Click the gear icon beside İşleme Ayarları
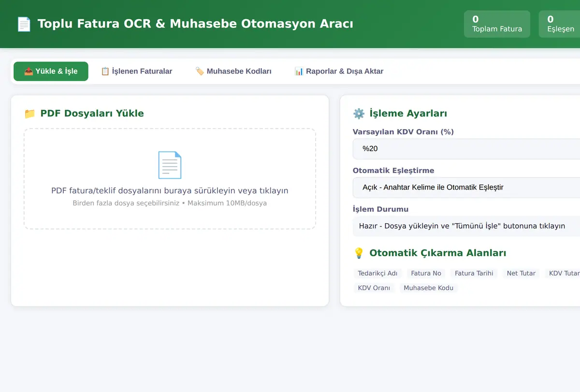 coord(359,114)
